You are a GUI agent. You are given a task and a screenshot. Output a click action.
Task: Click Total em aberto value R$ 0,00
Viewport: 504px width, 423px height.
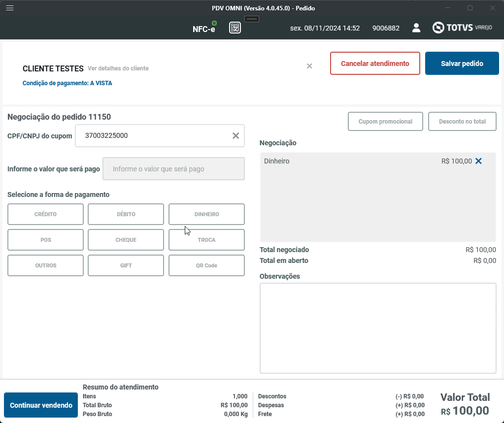(x=485, y=261)
